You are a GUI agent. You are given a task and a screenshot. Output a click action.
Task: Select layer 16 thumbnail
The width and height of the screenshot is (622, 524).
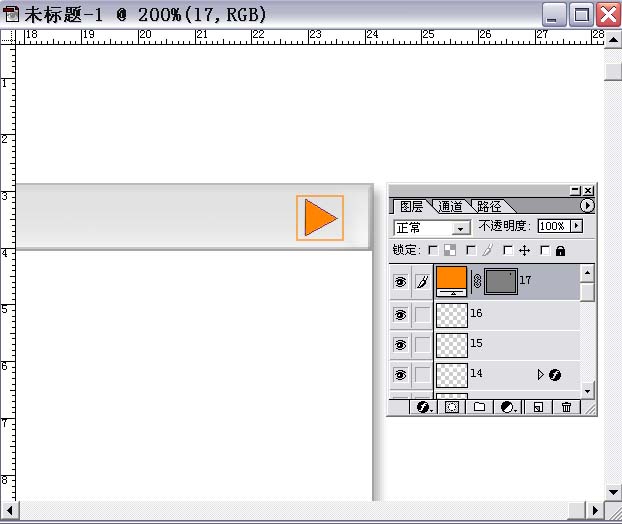(452, 315)
